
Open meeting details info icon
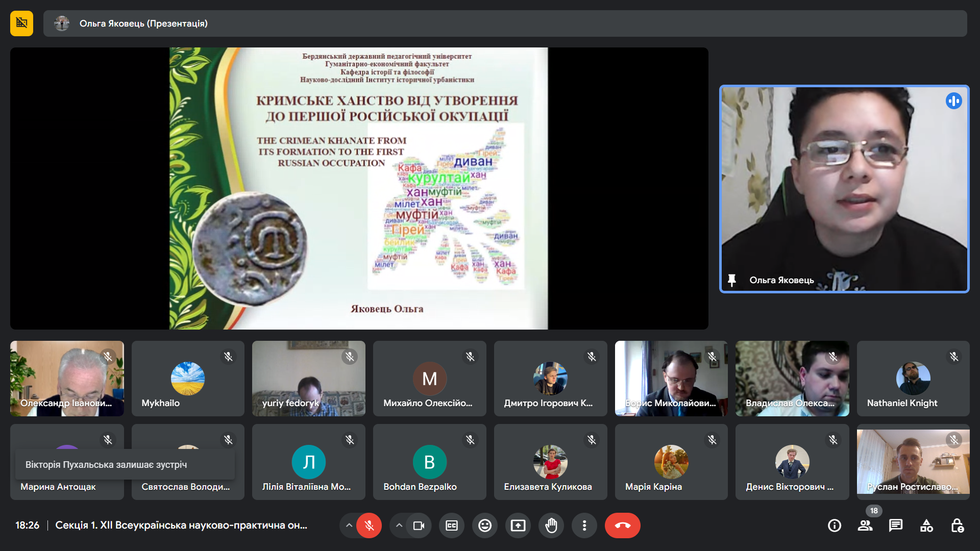835,525
